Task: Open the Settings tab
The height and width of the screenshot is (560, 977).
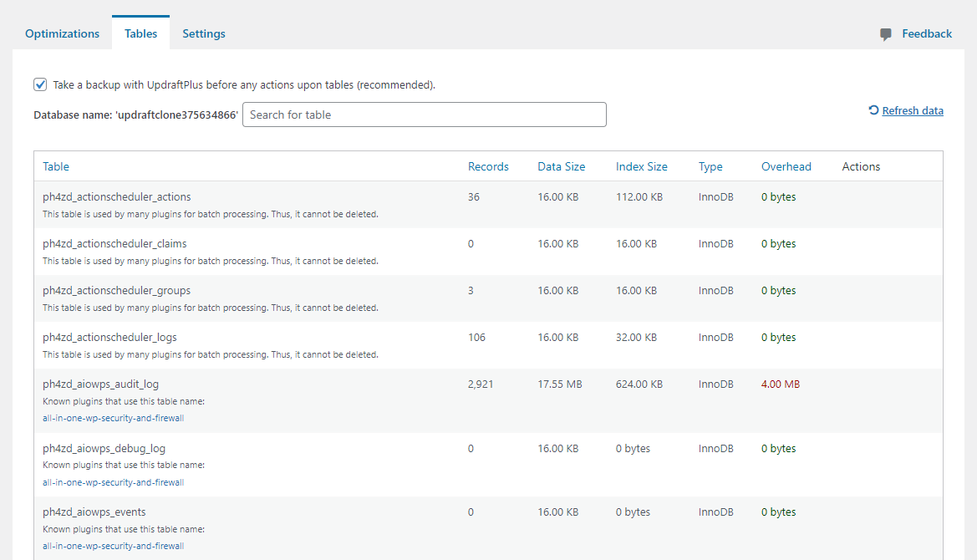Action: [204, 33]
